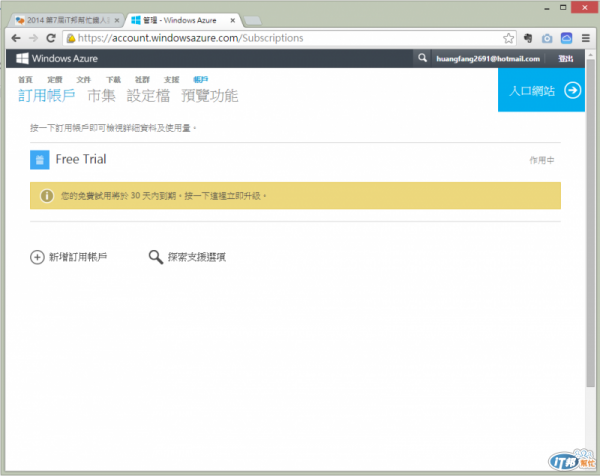600x476 pixels.
Task: Select the 設定檔 section tab
Action: tap(148, 96)
